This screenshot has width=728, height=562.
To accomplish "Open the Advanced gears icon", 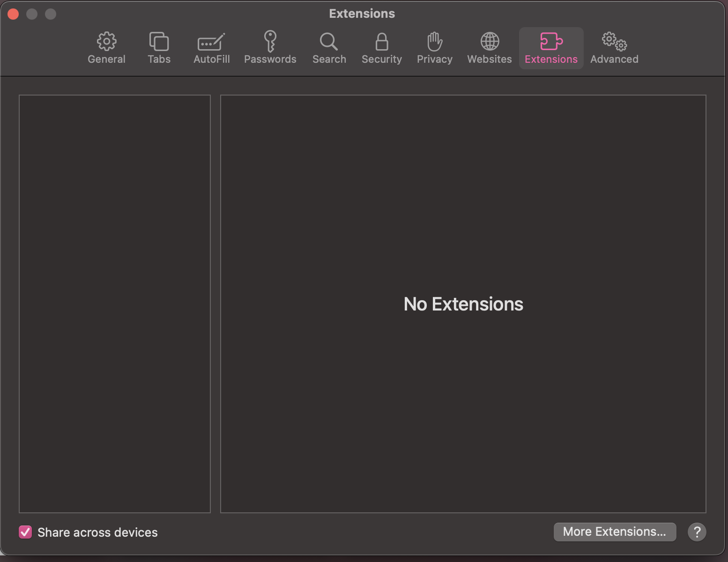I will click(614, 47).
